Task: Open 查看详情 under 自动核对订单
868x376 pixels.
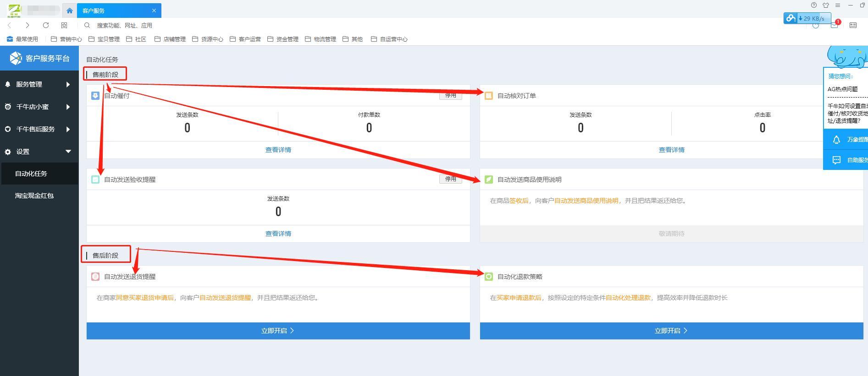Action: [x=672, y=150]
